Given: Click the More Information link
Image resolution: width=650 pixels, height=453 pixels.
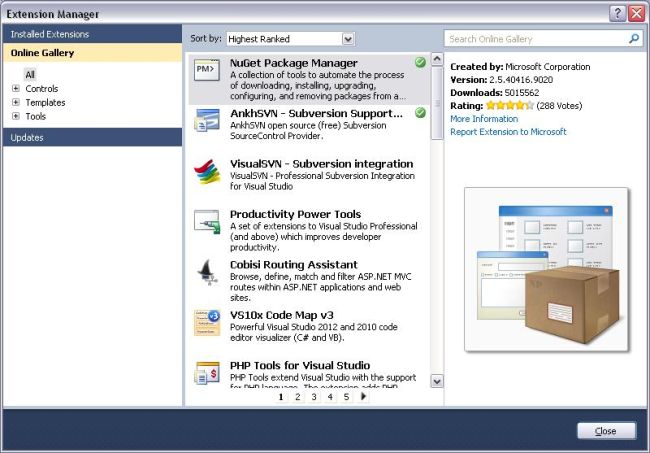Looking at the screenshot, I should 484,119.
